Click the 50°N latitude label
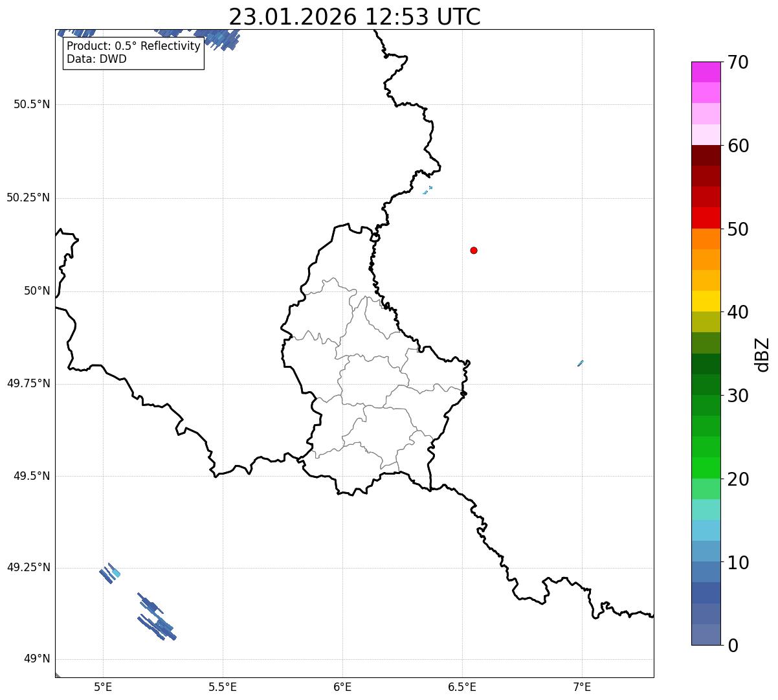The width and height of the screenshot is (778, 700). click(x=37, y=291)
